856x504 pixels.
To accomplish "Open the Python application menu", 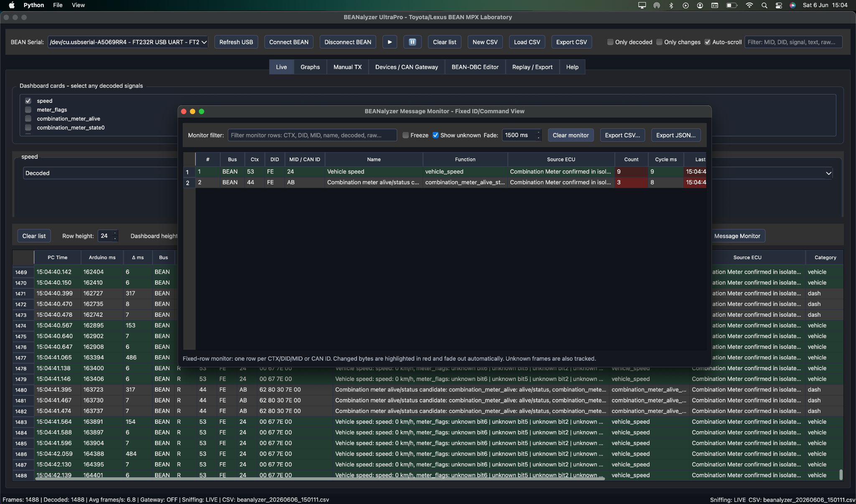I will coord(34,5).
